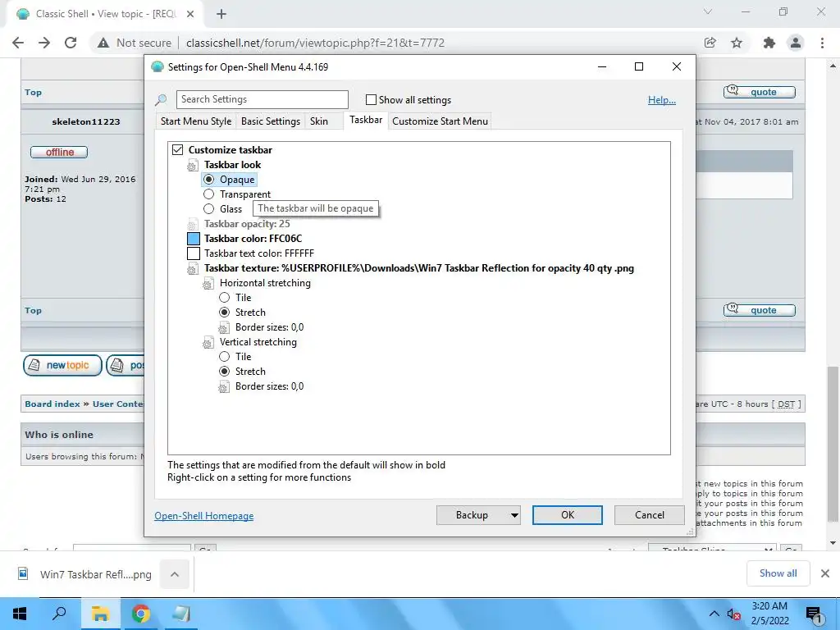Uncheck Customize taskbar checkbox
This screenshot has width=840, height=630.
tap(177, 150)
